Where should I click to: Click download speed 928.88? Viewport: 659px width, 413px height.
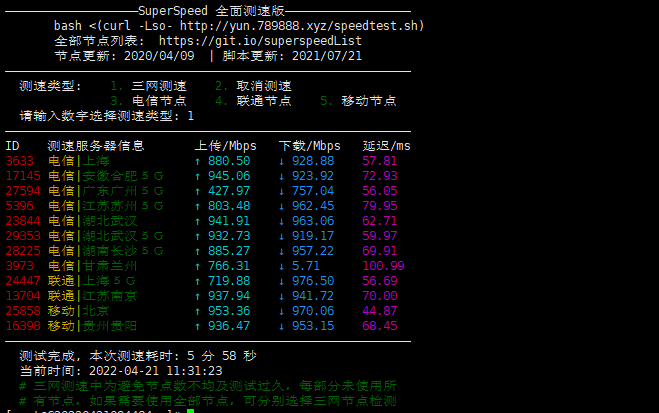point(313,161)
